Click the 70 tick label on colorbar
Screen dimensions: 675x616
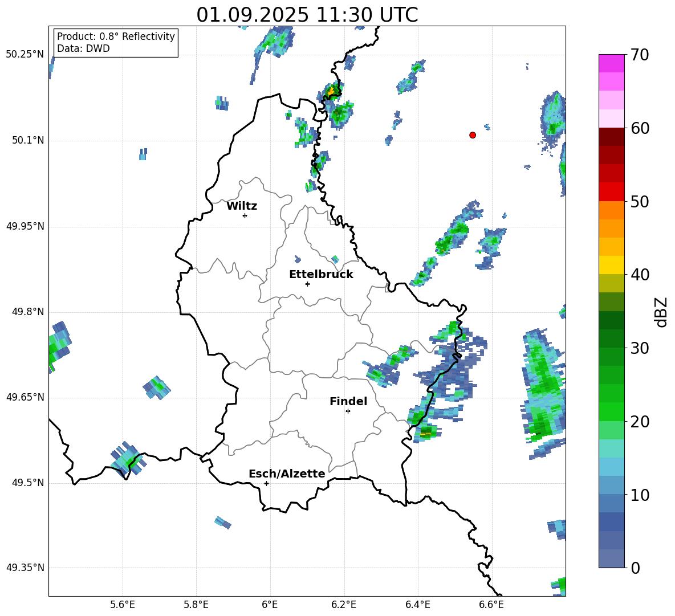pos(640,55)
